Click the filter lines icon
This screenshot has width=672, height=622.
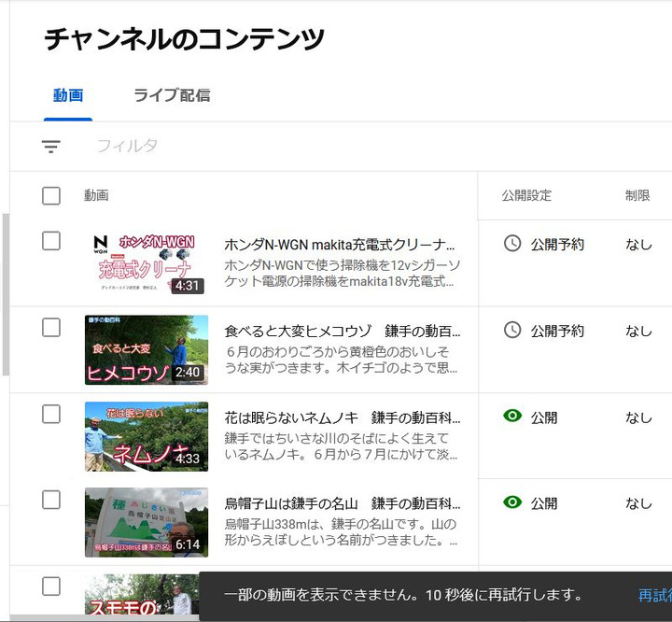[51, 147]
